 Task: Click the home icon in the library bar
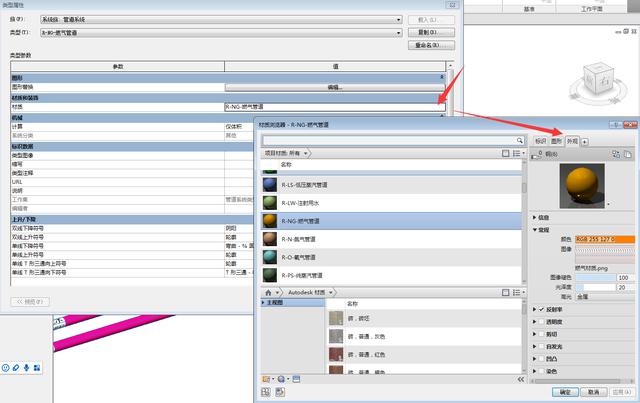coord(266,290)
